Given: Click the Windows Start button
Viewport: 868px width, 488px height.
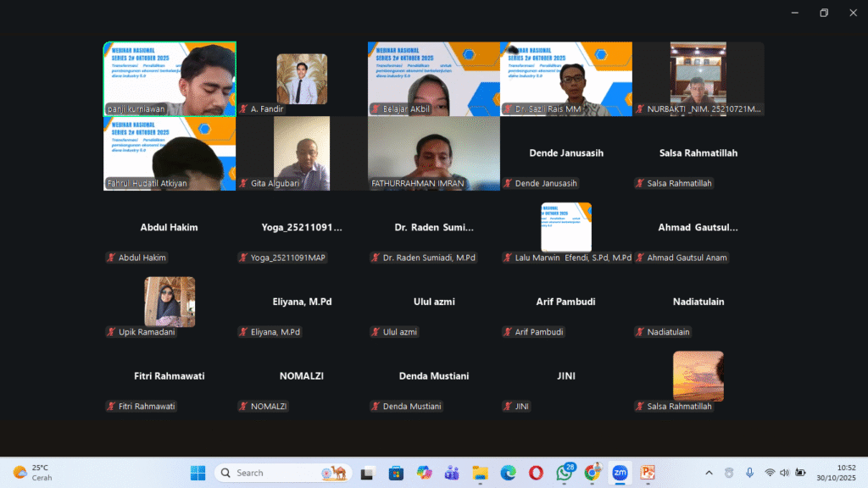Looking at the screenshot, I should click(x=198, y=473).
